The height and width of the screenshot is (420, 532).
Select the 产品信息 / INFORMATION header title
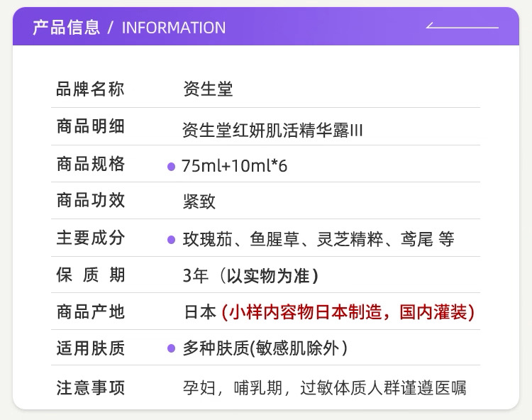129,28
